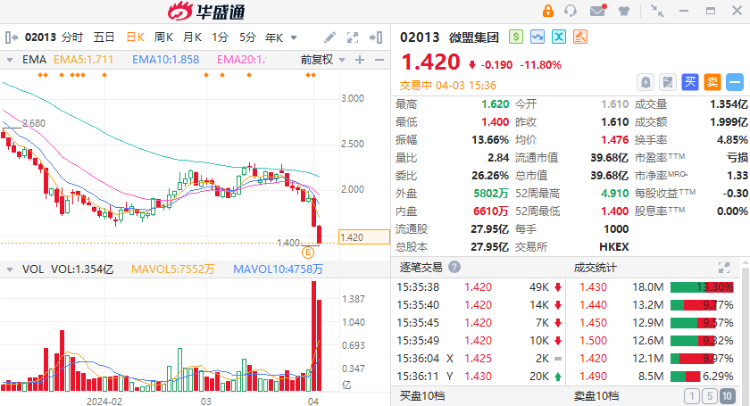Image resolution: width=750 pixels, height=406 pixels.
Task: Click the help question mark beside 逐笔交易
Action: pyautogui.click(x=455, y=267)
